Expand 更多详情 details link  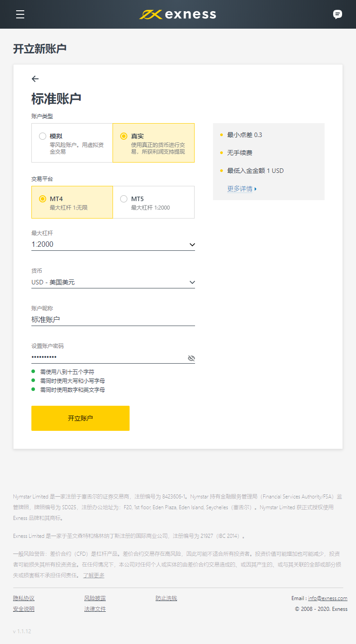click(242, 189)
